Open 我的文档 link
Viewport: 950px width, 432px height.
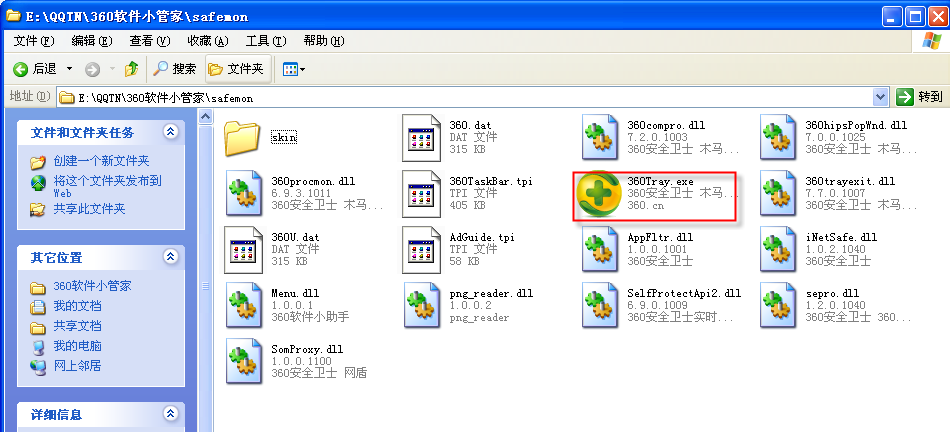[x=77, y=306]
